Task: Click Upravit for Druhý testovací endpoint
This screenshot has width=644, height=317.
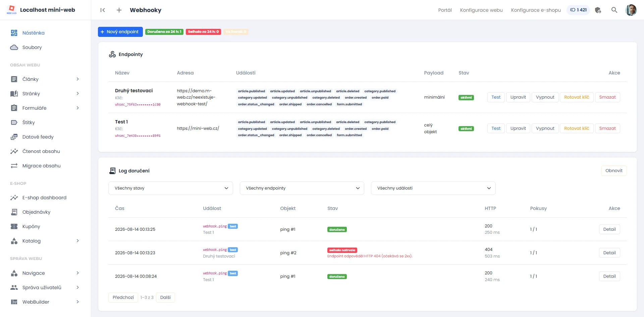Action: point(518,97)
